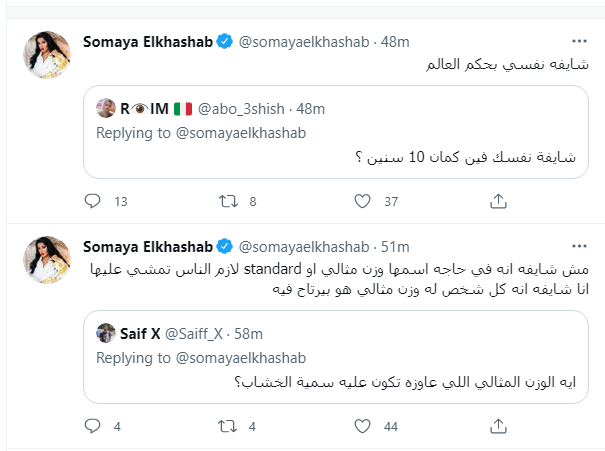Retweet the first tweet with 8 retweets
The width and height of the screenshot is (605, 451).
click(227, 202)
